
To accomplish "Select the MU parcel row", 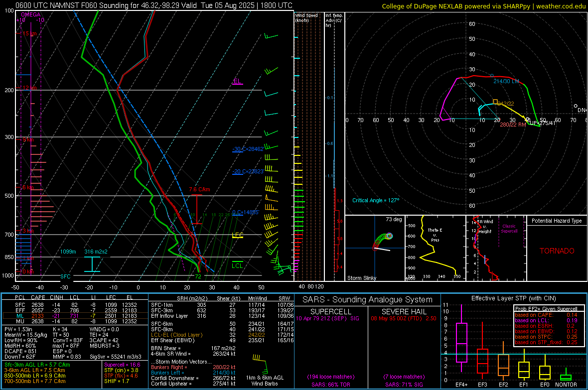I will (75, 321).
